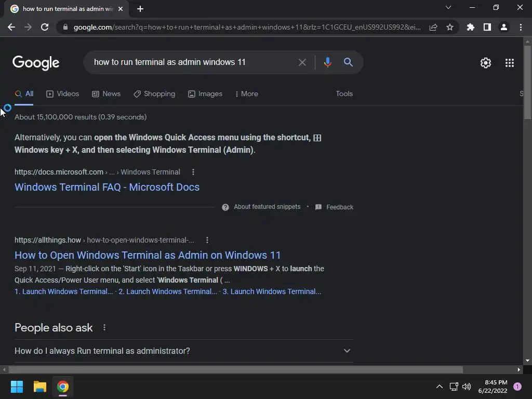Open options dots next to allthings.how result
The width and height of the screenshot is (532, 399).
[207, 240]
